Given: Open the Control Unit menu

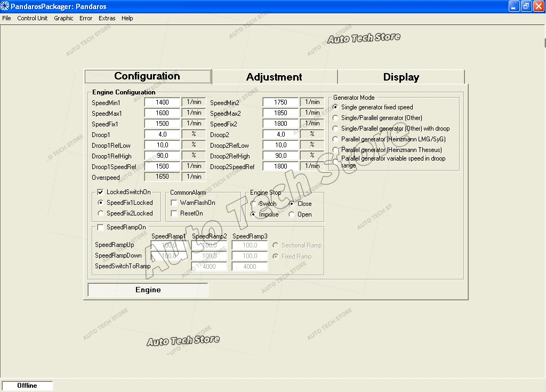Looking at the screenshot, I should click(x=33, y=18).
